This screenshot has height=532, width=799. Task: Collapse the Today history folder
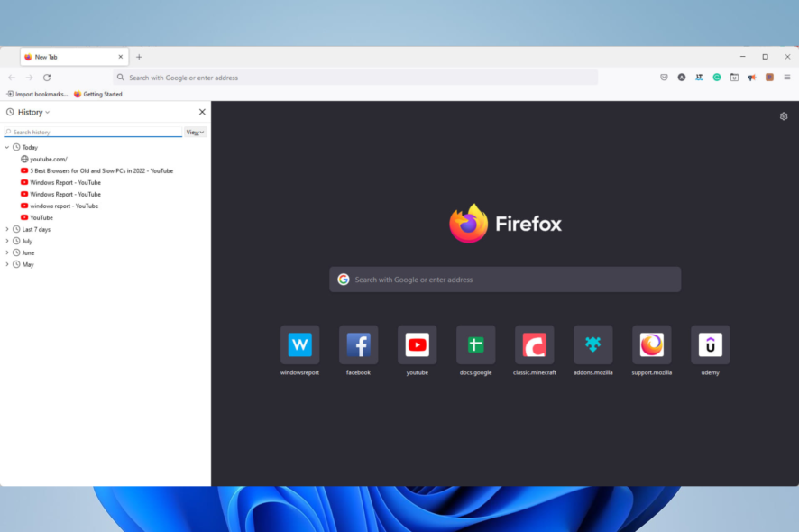tap(6, 147)
